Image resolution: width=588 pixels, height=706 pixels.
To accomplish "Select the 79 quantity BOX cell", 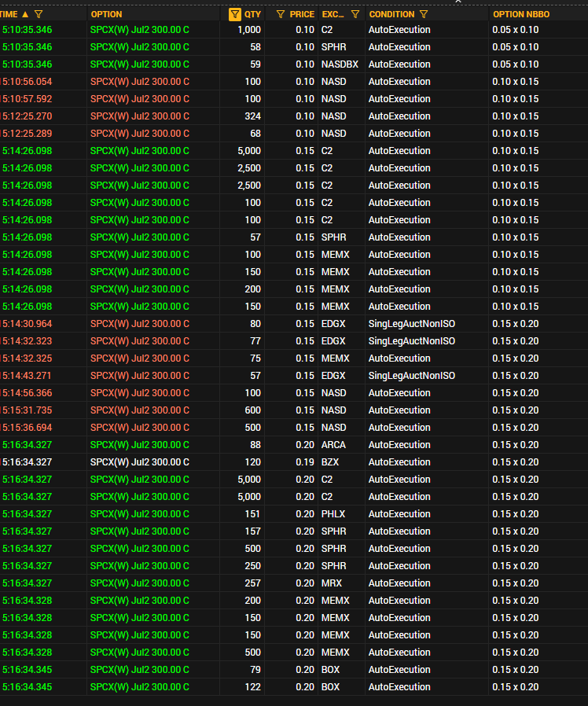I will tap(255, 670).
